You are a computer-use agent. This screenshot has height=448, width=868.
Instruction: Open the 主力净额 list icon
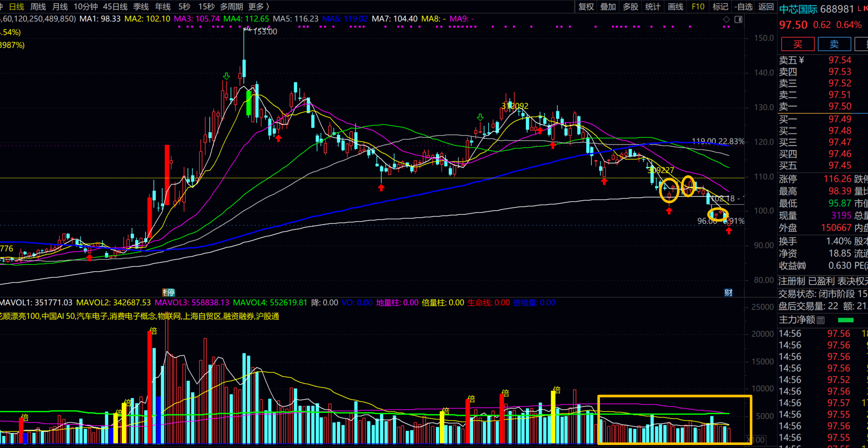820,320
